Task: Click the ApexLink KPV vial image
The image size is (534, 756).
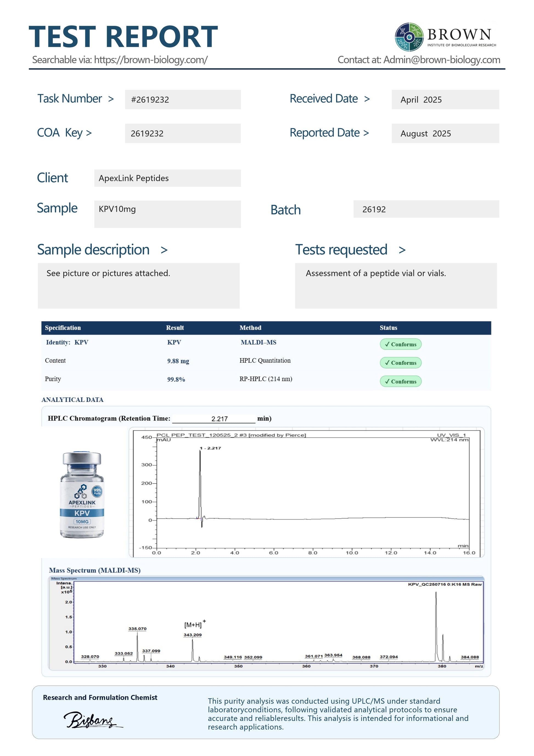Action: pos(82,495)
